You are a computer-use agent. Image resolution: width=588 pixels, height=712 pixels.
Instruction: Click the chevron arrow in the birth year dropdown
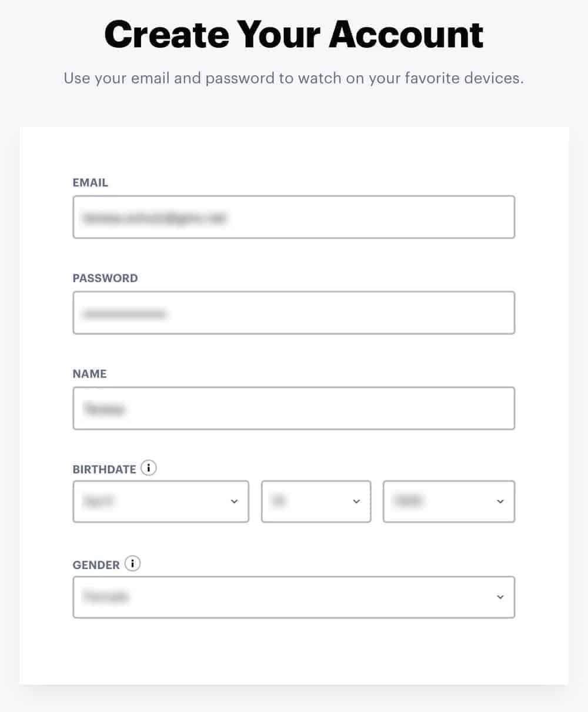(500, 502)
